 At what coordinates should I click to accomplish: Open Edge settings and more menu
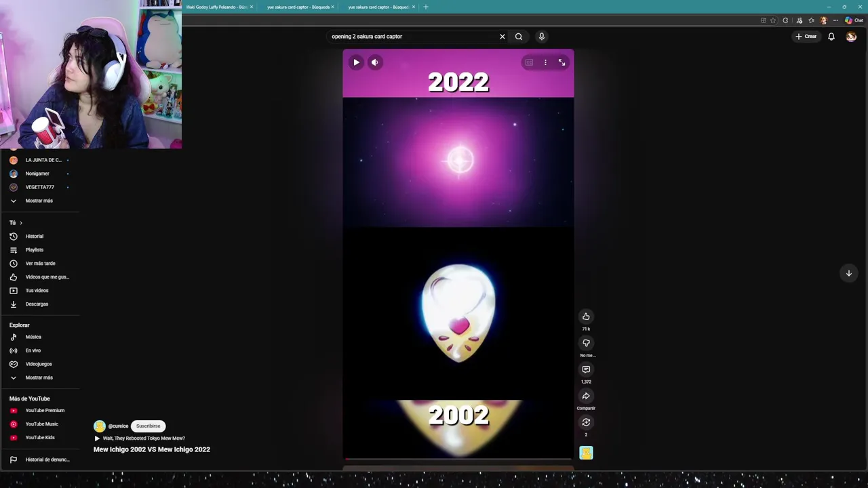click(x=835, y=20)
